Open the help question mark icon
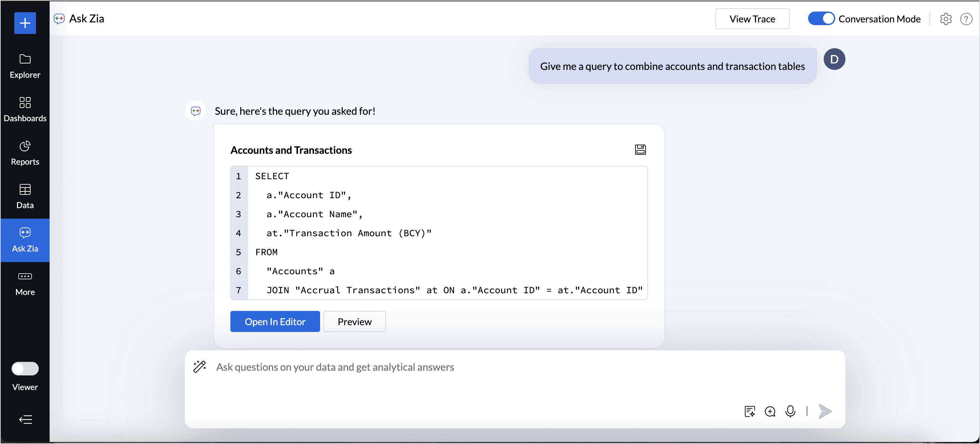980x444 pixels. 966,19
